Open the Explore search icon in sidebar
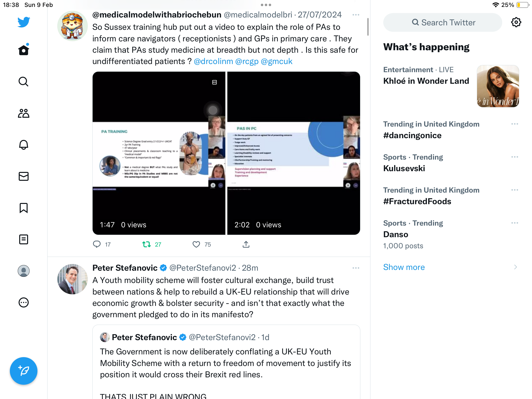532x399 pixels. click(x=24, y=82)
